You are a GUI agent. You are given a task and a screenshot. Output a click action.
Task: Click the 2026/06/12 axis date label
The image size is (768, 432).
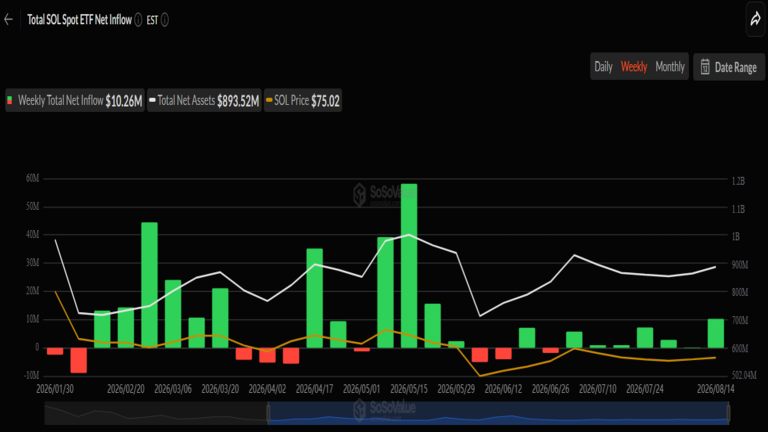pyautogui.click(x=503, y=389)
